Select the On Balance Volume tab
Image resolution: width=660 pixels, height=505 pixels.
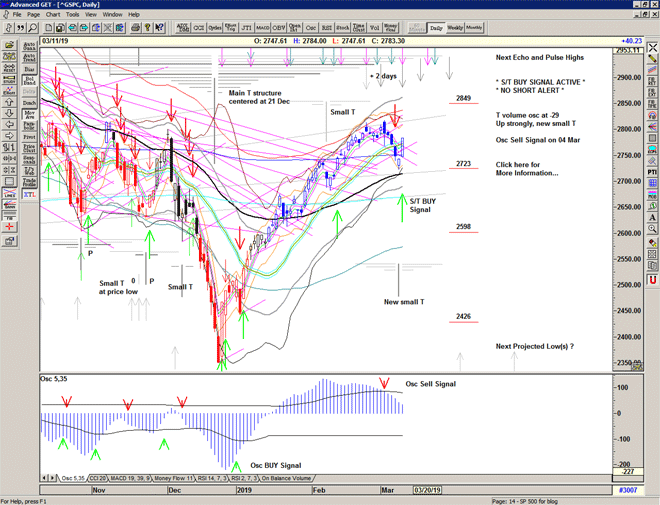285,479
